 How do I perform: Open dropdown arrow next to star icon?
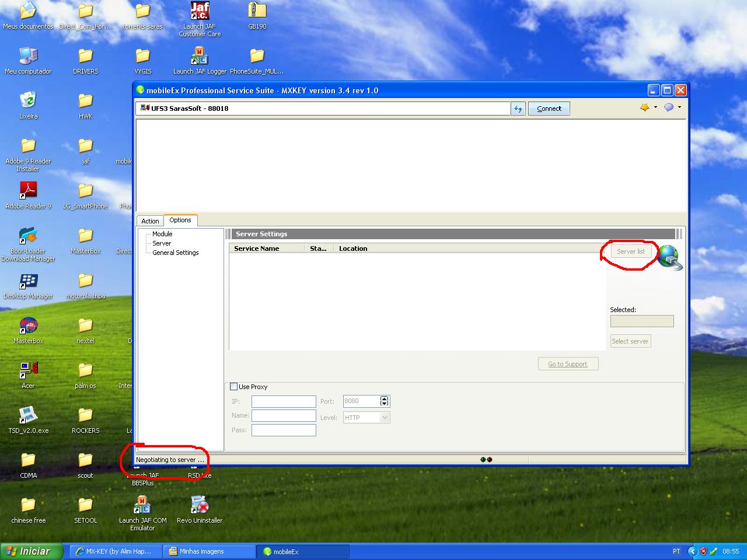tap(655, 107)
